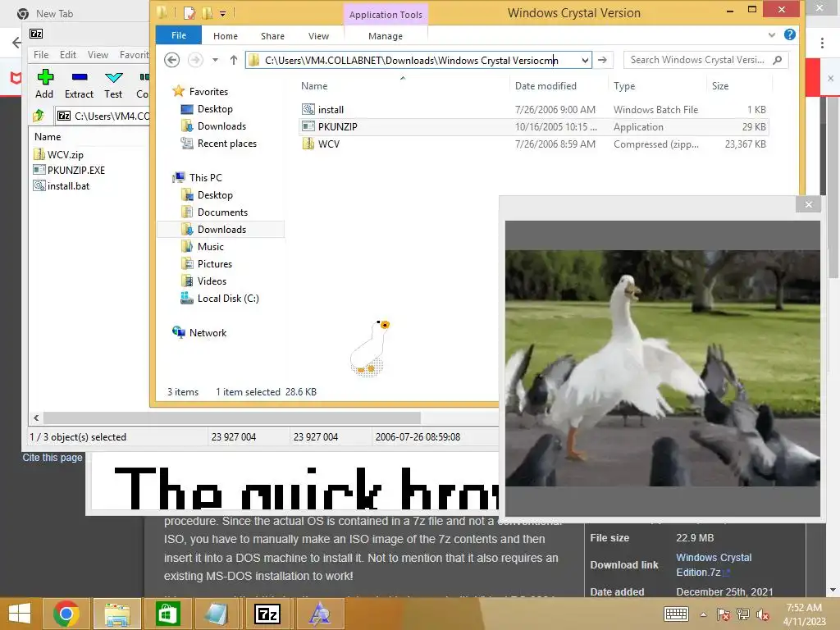Open the recent locations dropdown arrow
This screenshot has height=630, width=840.
(x=216, y=60)
